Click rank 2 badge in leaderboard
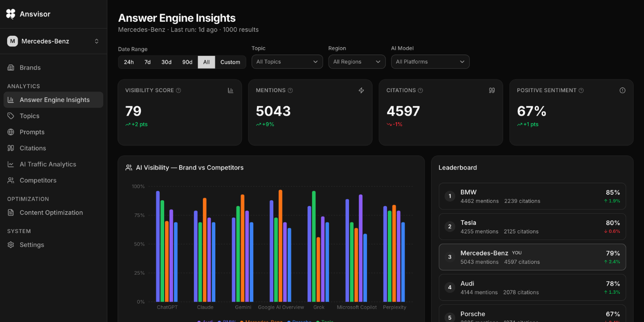This screenshot has width=644, height=322. (x=450, y=227)
